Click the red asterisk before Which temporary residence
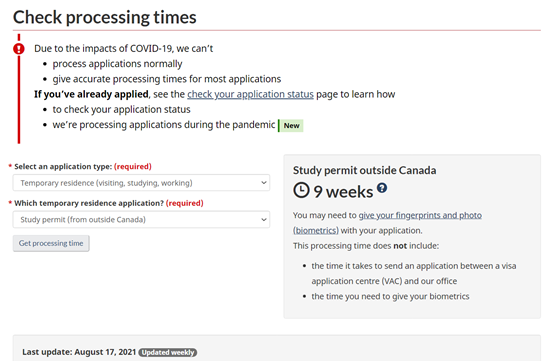 (x=10, y=203)
